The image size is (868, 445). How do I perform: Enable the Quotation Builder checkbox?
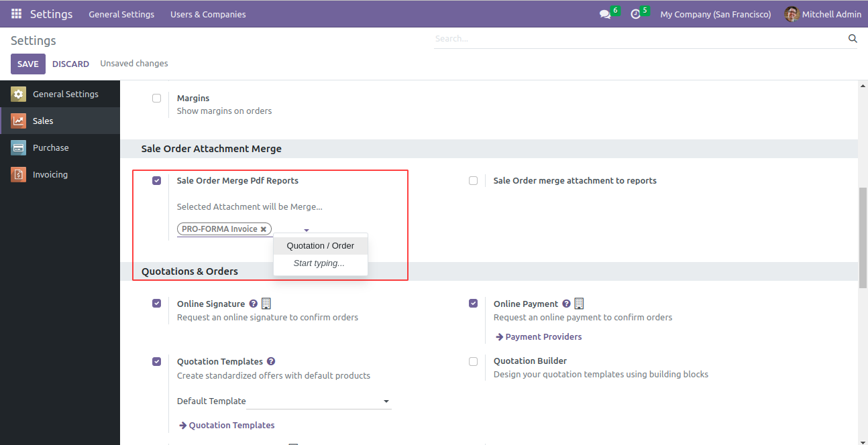[474, 361]
